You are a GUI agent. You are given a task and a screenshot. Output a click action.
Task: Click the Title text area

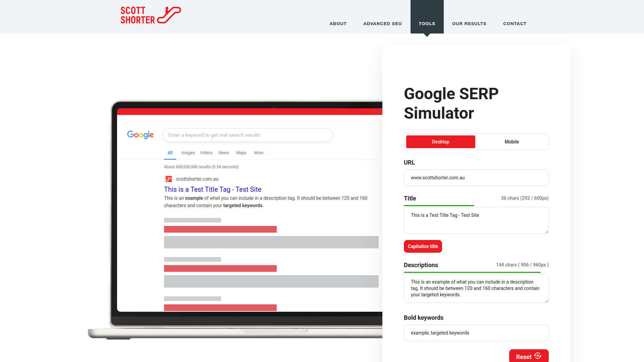476,220
